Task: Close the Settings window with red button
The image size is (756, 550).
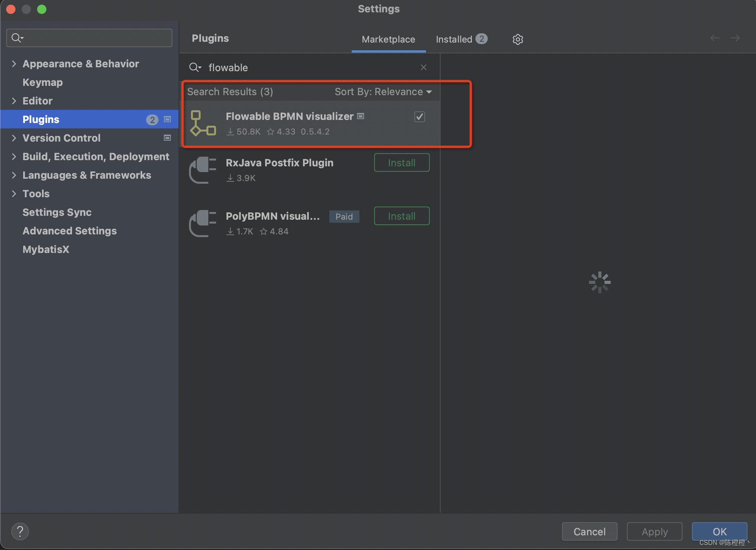Action: [11, 9]
